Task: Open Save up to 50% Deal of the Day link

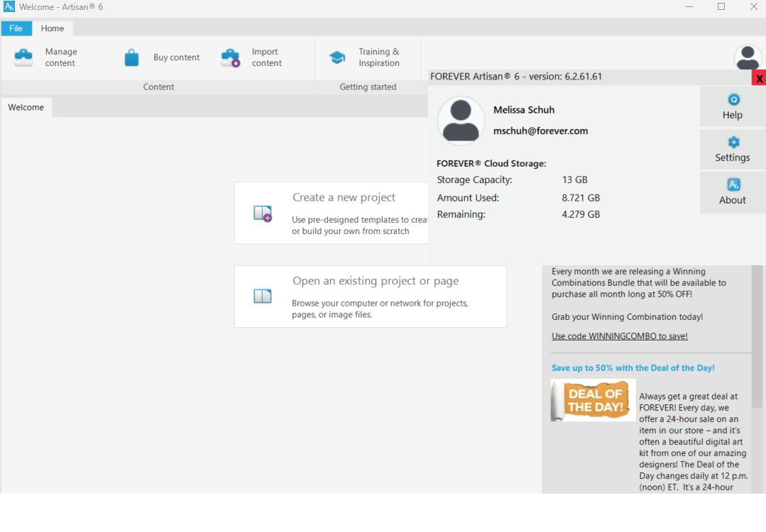Action: tap(633, 368)
